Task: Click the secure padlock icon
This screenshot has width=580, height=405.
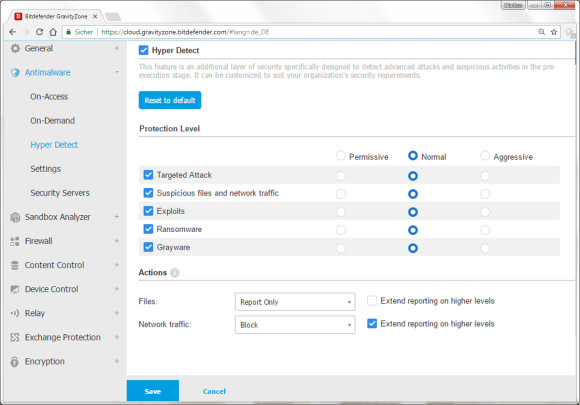Action: [x=68, y=32]
